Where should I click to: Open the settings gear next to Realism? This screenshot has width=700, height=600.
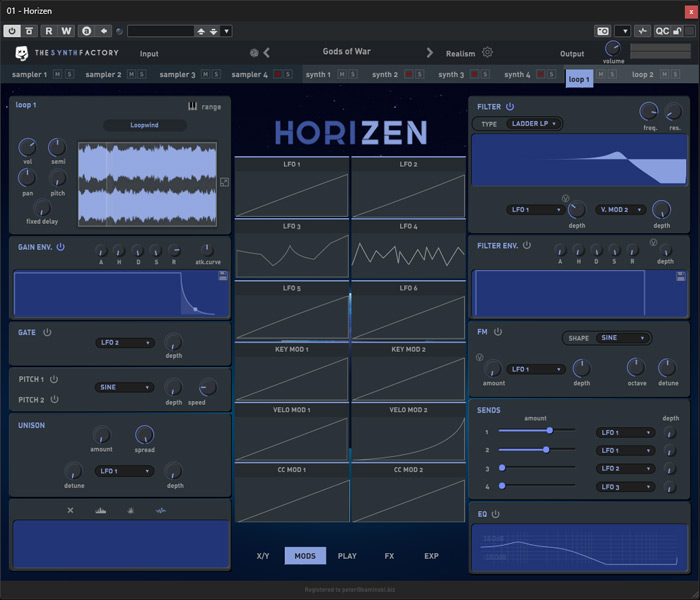(487, 53)
